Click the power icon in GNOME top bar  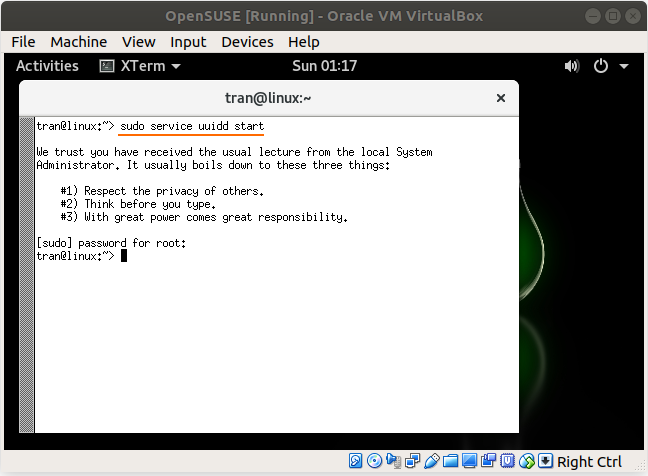(600, 66)
